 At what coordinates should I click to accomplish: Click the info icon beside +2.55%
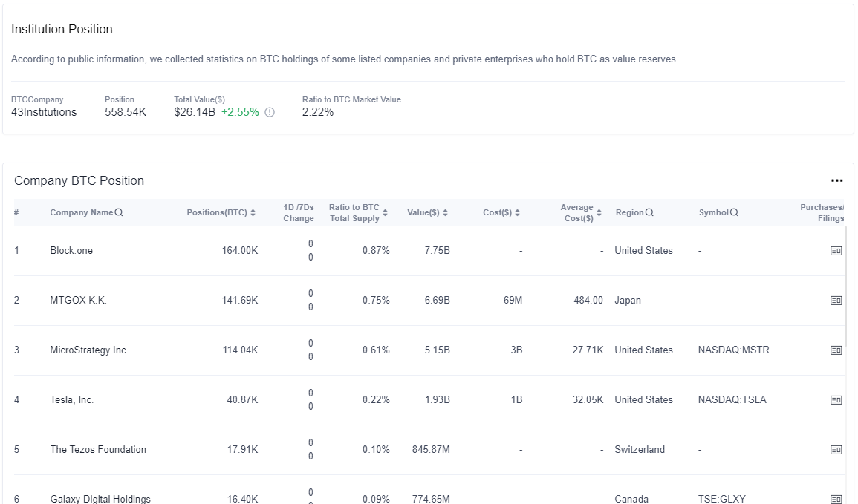click(x=270, y=112)
